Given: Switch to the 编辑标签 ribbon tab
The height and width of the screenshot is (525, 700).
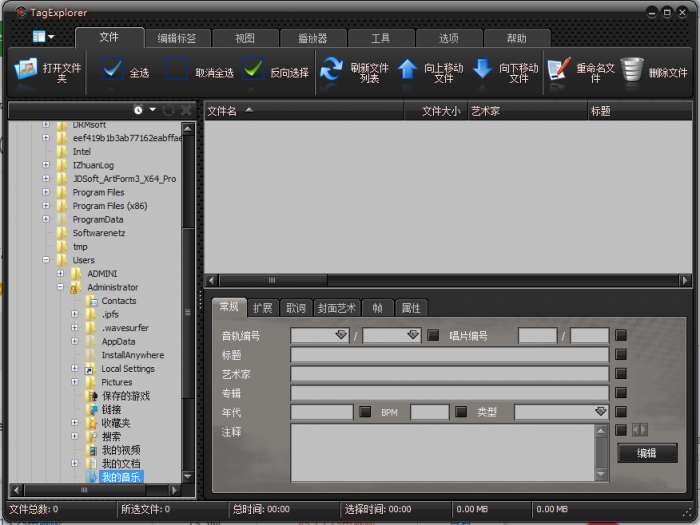Looking at the screenshot, I should pos(177,38).
